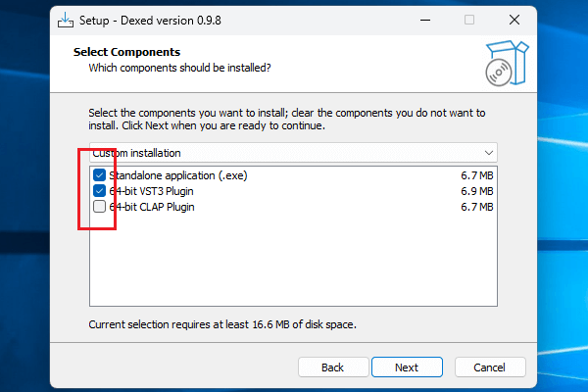
Task: Minimize the Dexed Setup window
Action: [424, 20]
